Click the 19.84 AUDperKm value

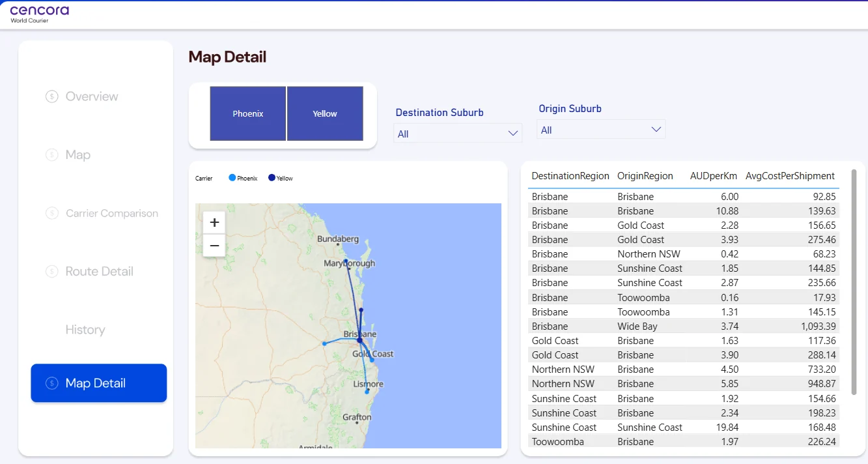pyautogui.click(x=726, y=428)
